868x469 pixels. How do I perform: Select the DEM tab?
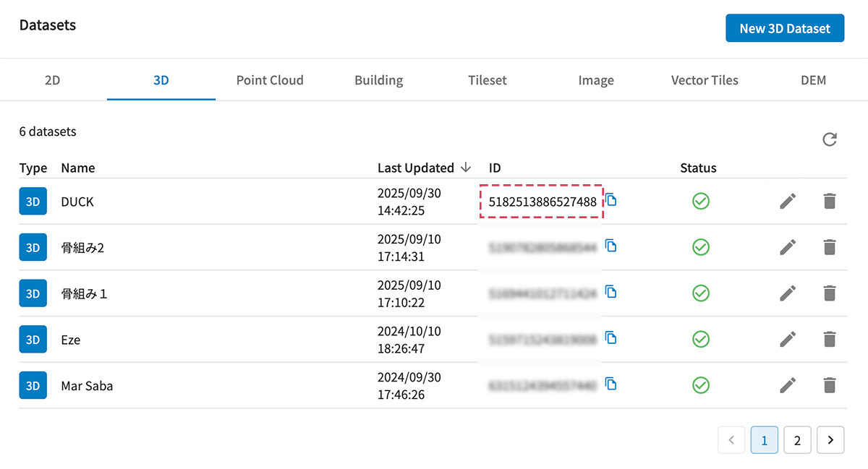tap(813, 80)
